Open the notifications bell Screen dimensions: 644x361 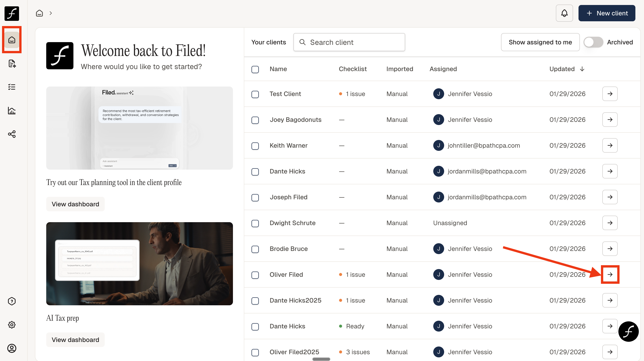point(564,13)
